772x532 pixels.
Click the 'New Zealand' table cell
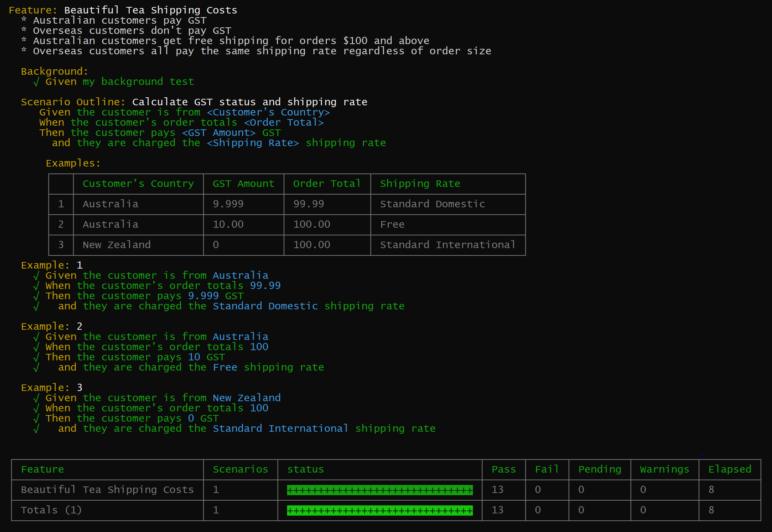[117, 245]
